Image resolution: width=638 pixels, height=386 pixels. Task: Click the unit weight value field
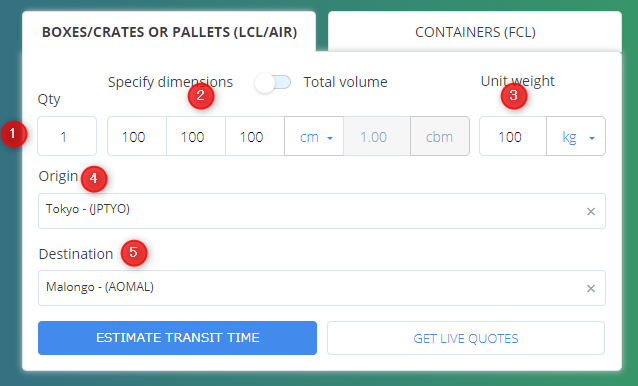click(x=513, y=136)
